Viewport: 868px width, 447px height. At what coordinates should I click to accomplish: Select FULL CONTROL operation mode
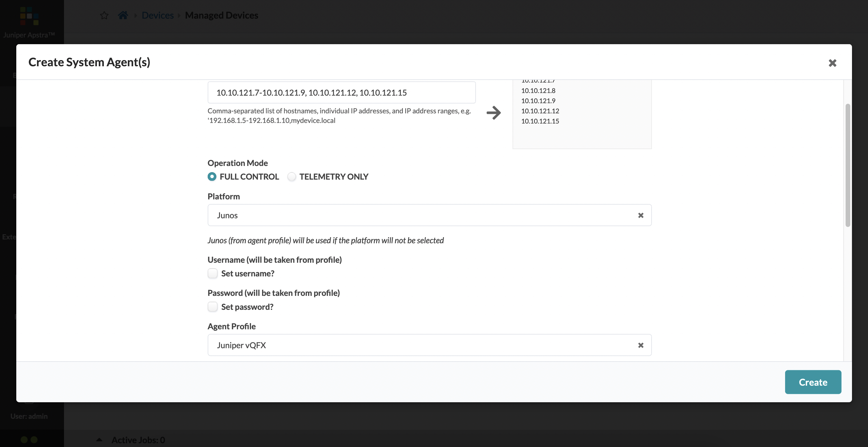(211, 176)
